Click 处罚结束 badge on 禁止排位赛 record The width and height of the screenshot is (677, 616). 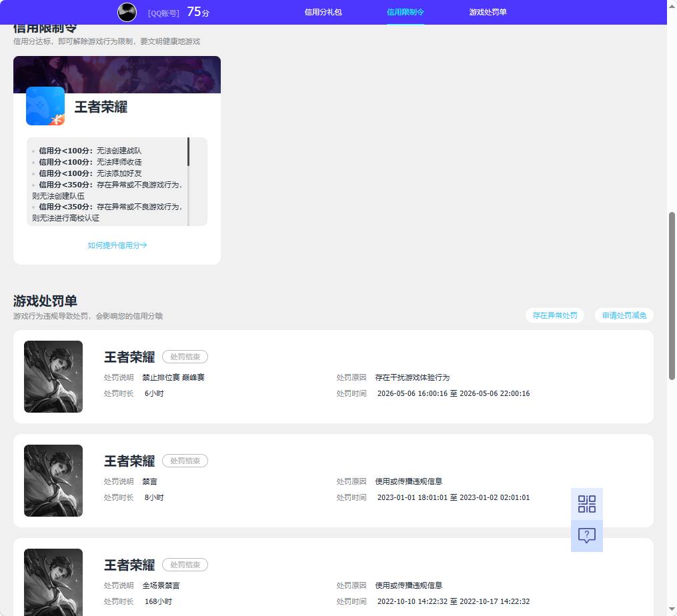[185, 357]
